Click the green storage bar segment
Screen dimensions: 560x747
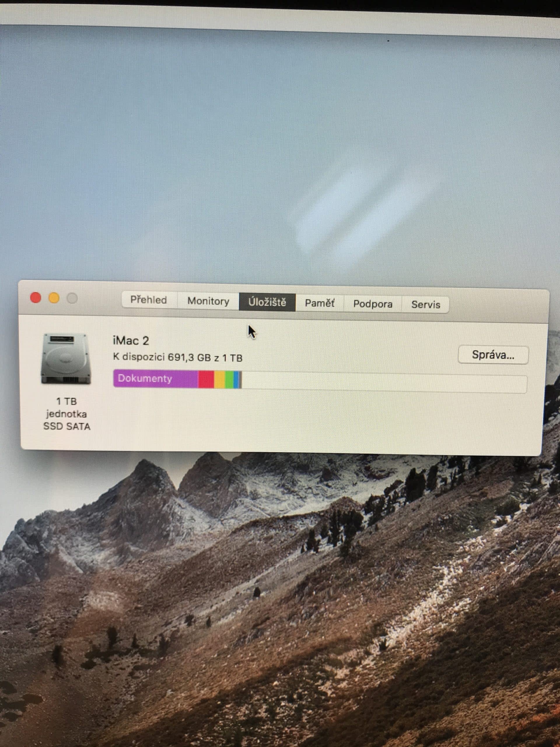[229, 380]
